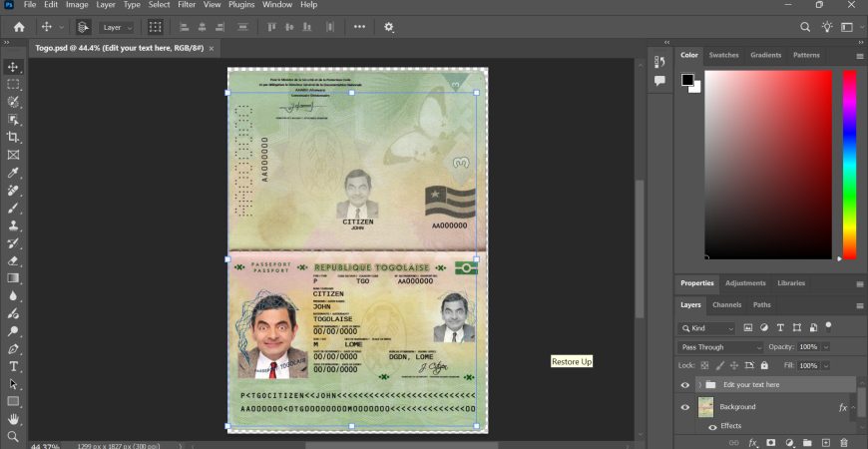Open the Opacity slider dropdown arrow
The height and width of the screenshot is (449, 868).
[x=826, y=347]
